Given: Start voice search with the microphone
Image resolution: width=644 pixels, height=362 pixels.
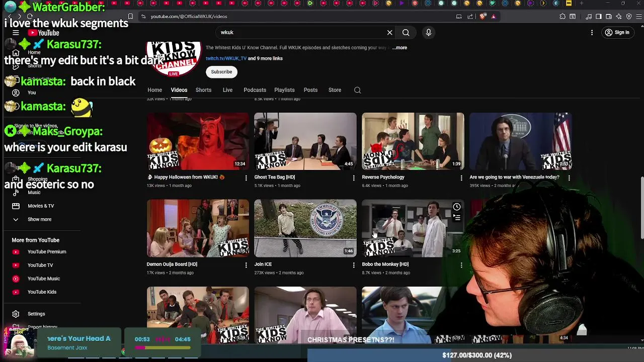Looking at the screenshot, I should (429, 32).
